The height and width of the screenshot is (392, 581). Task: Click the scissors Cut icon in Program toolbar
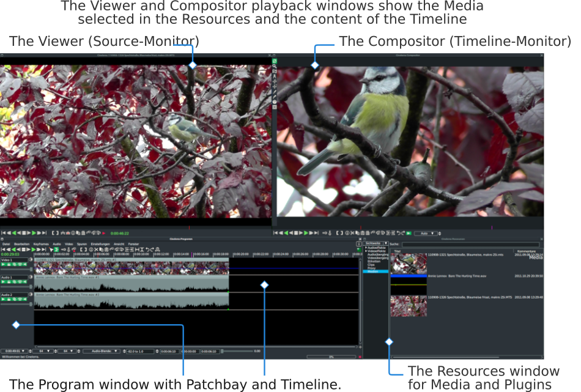(96, 250)
